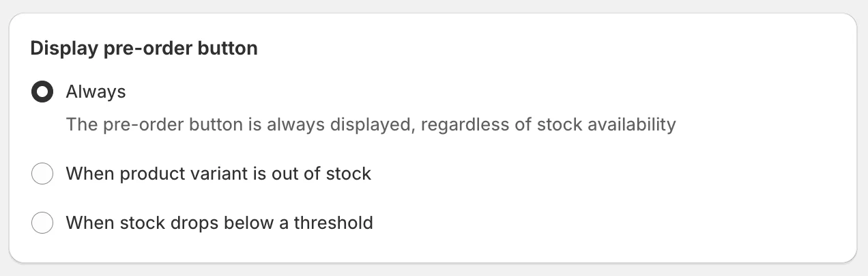Viewport: 868px width, 276px height.
Task: Click the empty circle next to threshold option
Action: 42,223
